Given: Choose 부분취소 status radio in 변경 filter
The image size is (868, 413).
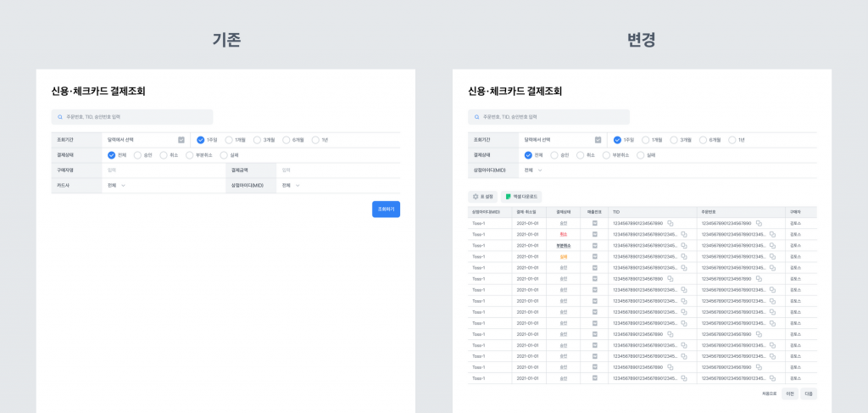Looking at the screenshot, I should pyautogui.click(x=606, y=155).
